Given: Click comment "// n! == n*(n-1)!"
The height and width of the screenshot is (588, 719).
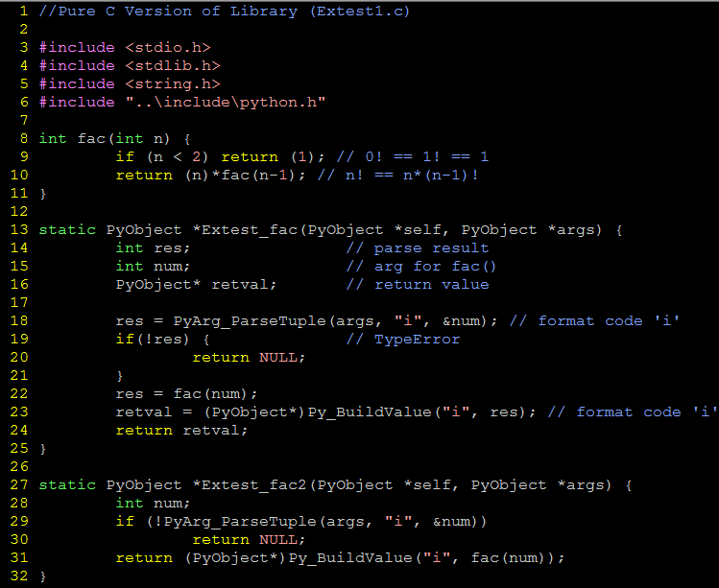Looking at the screenshot, I should [x=398, y=176].
